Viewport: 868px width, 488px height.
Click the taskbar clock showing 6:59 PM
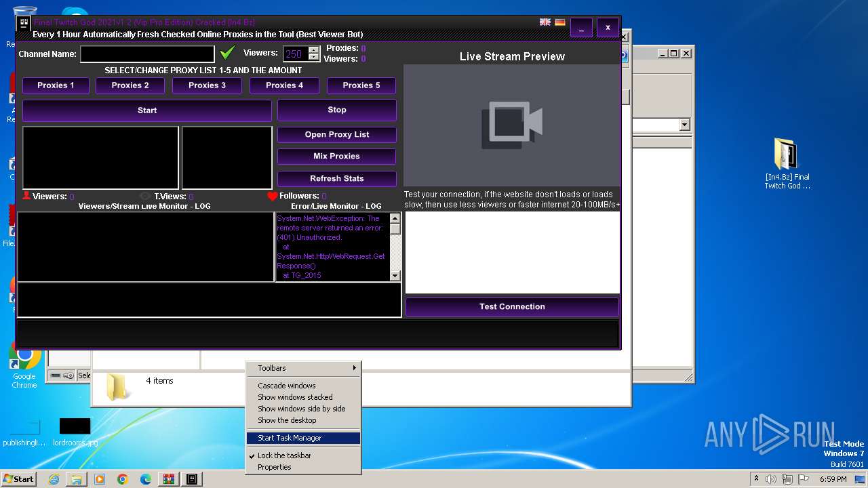833,479
